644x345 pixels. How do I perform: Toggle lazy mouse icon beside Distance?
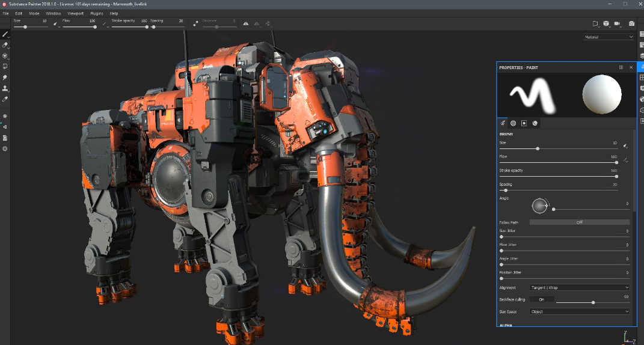(x=196, y=24)
